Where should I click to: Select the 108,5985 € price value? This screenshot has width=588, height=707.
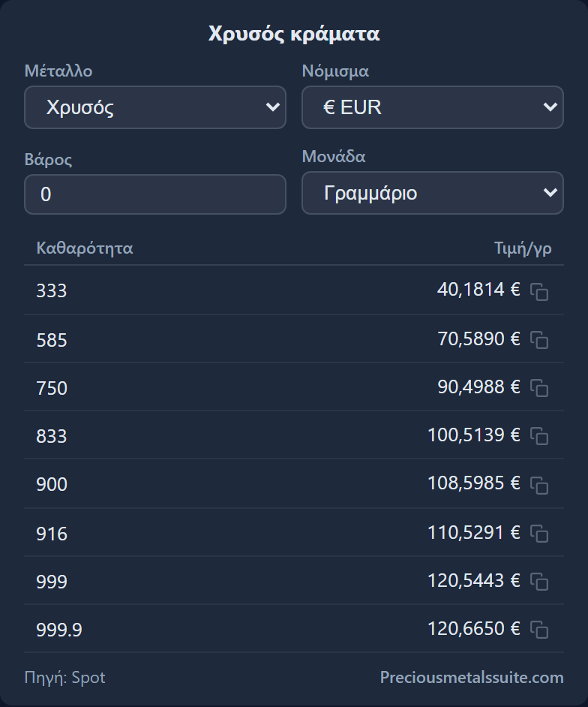[473, 483]
